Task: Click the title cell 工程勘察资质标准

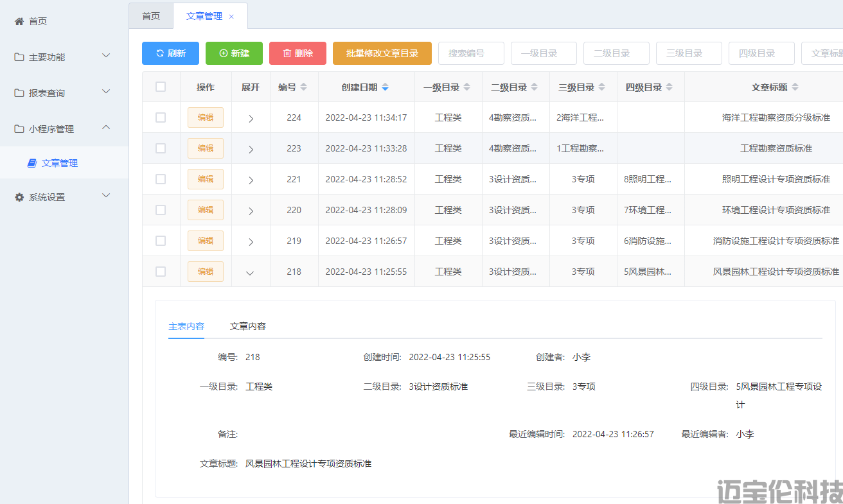Action: (776, 148)
